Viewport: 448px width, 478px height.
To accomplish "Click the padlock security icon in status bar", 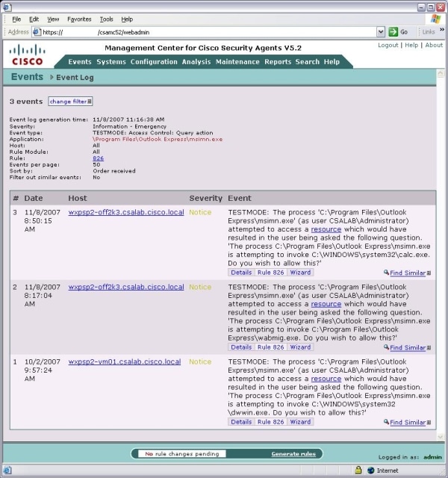I will pyautogui.click(x=358, y=470).
